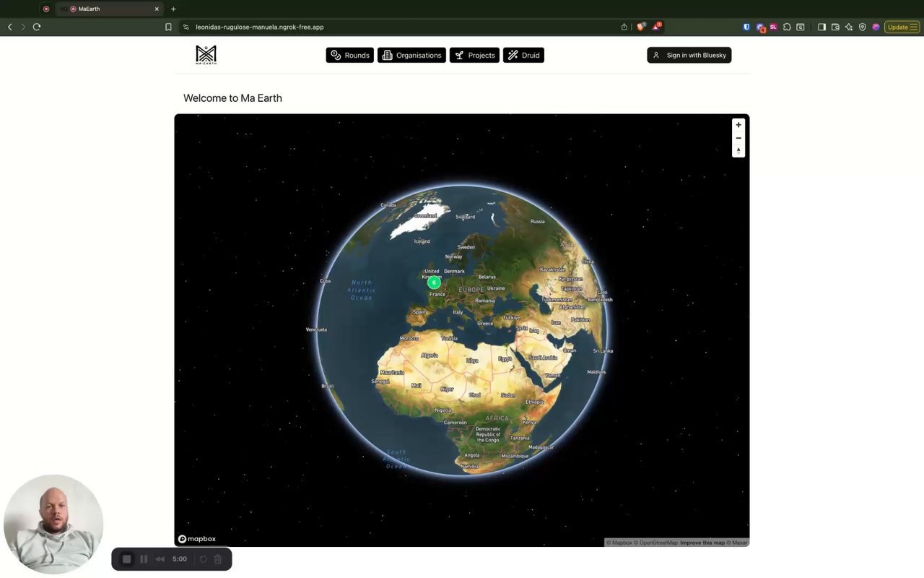Go back in the browser
Viewport: 924px width, 578px height.
tap(10, 27)
